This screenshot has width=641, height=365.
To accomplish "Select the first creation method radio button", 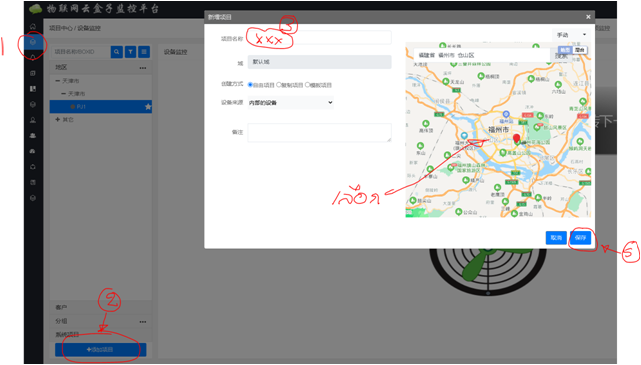I will coord(250,85).
